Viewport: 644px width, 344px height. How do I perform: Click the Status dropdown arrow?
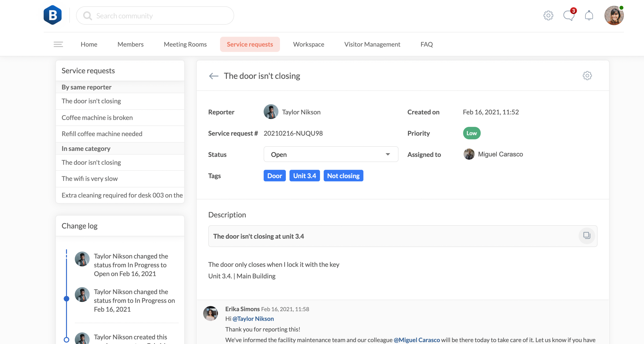click(x=388, y=154)
